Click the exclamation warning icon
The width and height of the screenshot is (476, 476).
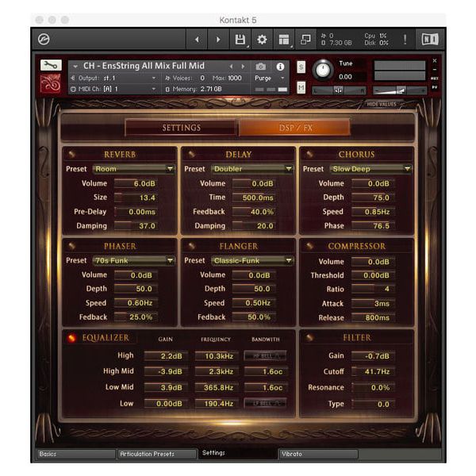click(405, 40)
